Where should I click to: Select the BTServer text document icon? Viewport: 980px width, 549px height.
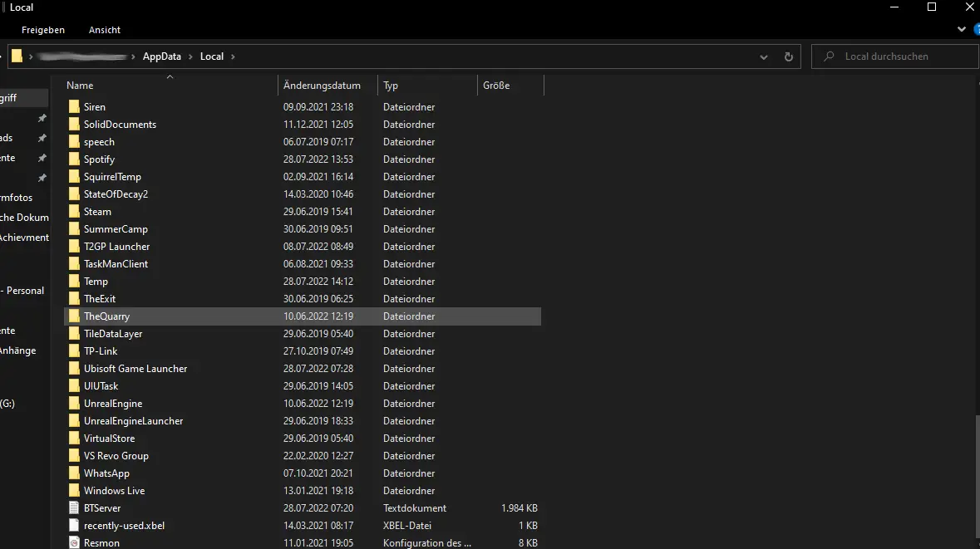pos(74,507)
